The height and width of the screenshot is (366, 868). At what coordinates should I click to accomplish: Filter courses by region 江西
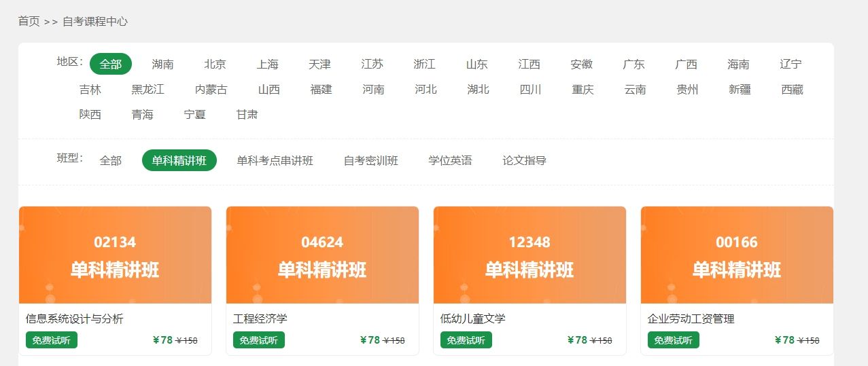(x=530, y=64)
